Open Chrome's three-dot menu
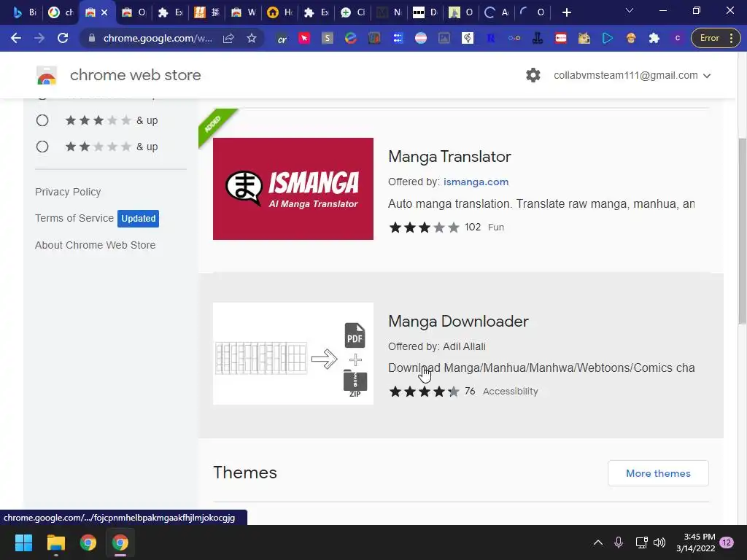Image resolution: width=747 pixels, height=560 pixels. pyautogui.click(x=732, y=38)
